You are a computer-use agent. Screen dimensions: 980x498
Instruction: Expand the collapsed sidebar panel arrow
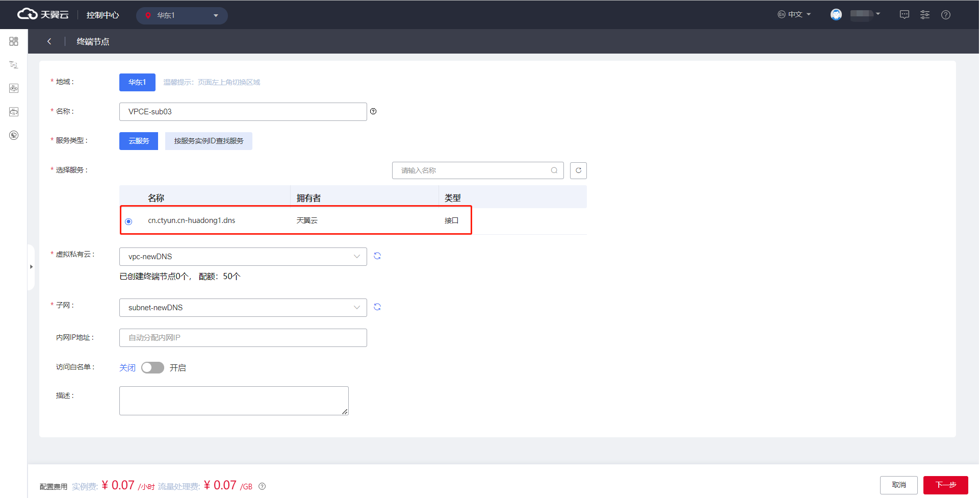(x=31, y=267)
